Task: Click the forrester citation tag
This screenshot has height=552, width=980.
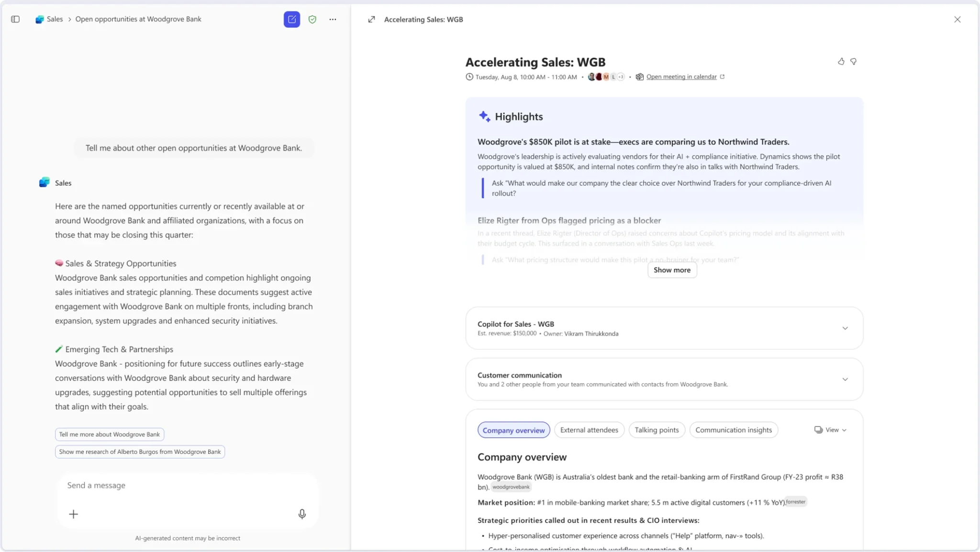Action: pyautogui.click(x=796, y=502)
